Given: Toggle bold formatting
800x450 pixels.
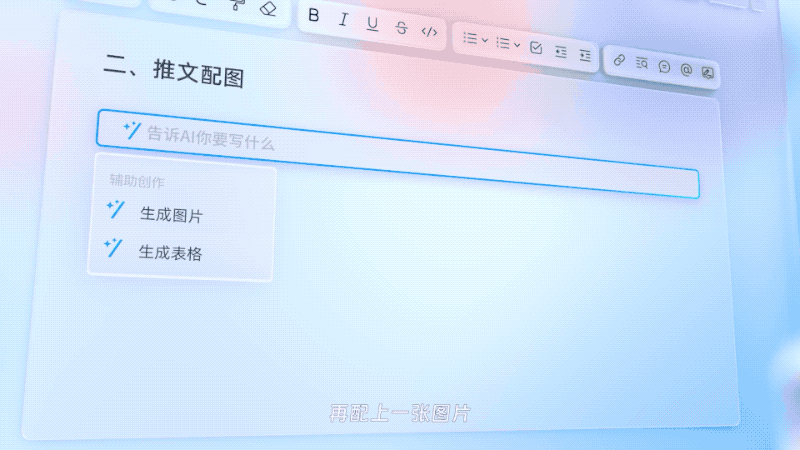Looking at the screenshot, I should (314, 16).
